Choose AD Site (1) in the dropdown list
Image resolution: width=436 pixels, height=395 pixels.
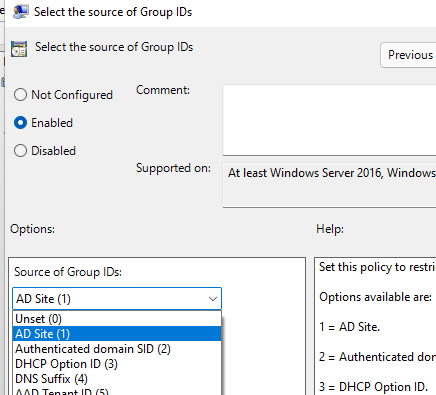click(x=117, y=334)
